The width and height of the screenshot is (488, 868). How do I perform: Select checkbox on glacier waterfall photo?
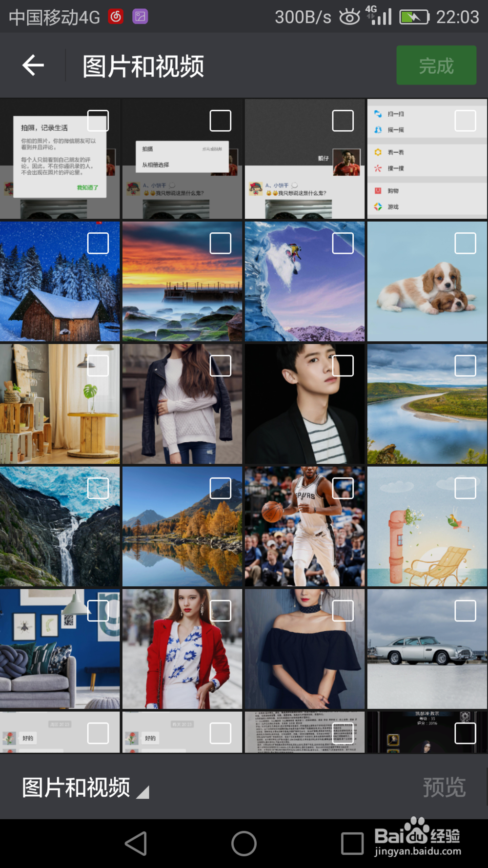click(x=98, y=488)
